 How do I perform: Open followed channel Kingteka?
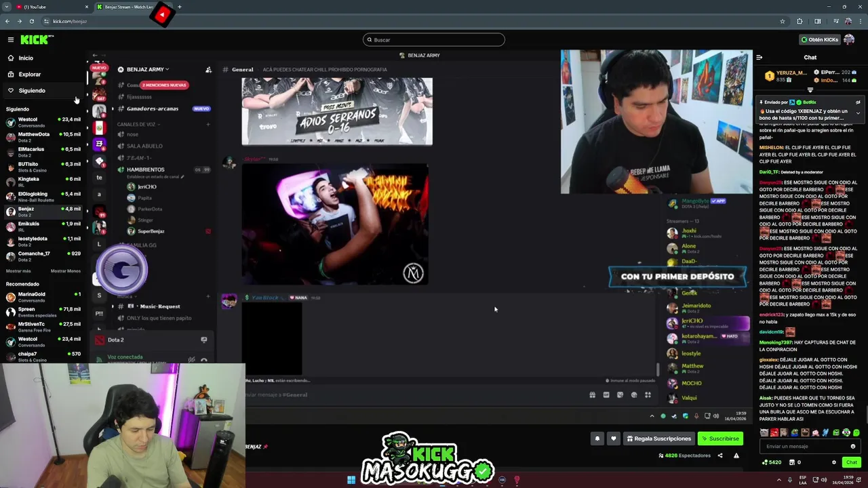(42, 182)
